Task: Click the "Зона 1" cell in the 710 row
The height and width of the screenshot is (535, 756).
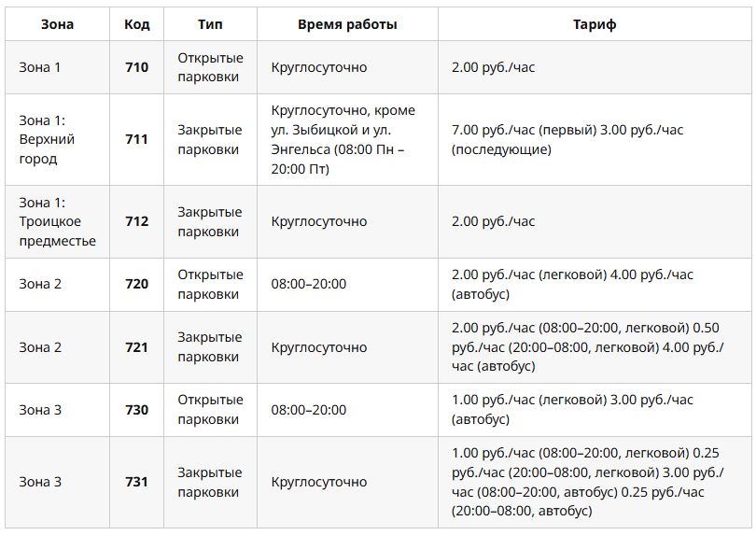Action: point(40,67)
